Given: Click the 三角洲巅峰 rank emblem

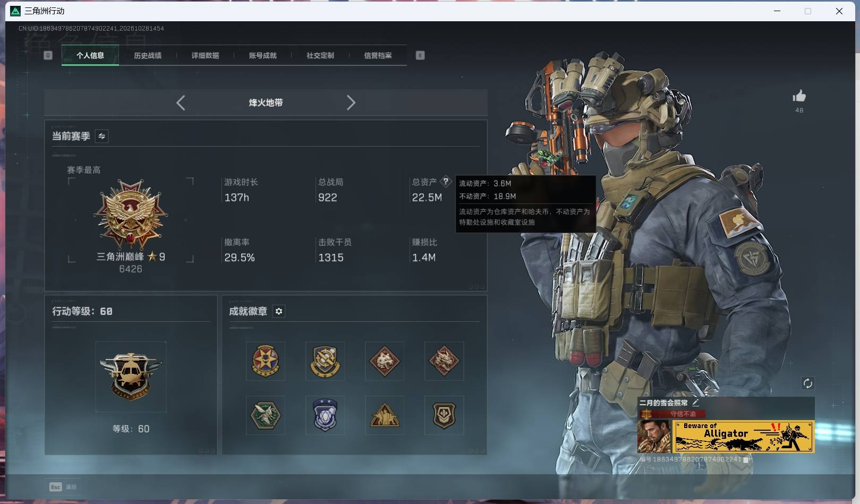Looking at the screenshot, I should [x=131, y=215].
